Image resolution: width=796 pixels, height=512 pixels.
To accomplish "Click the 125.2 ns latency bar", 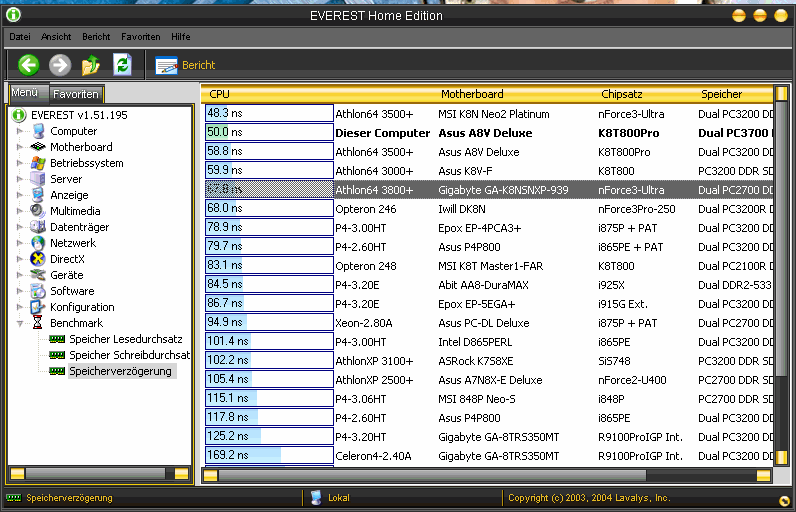I will pyautogui.click(x=269, y=436).
